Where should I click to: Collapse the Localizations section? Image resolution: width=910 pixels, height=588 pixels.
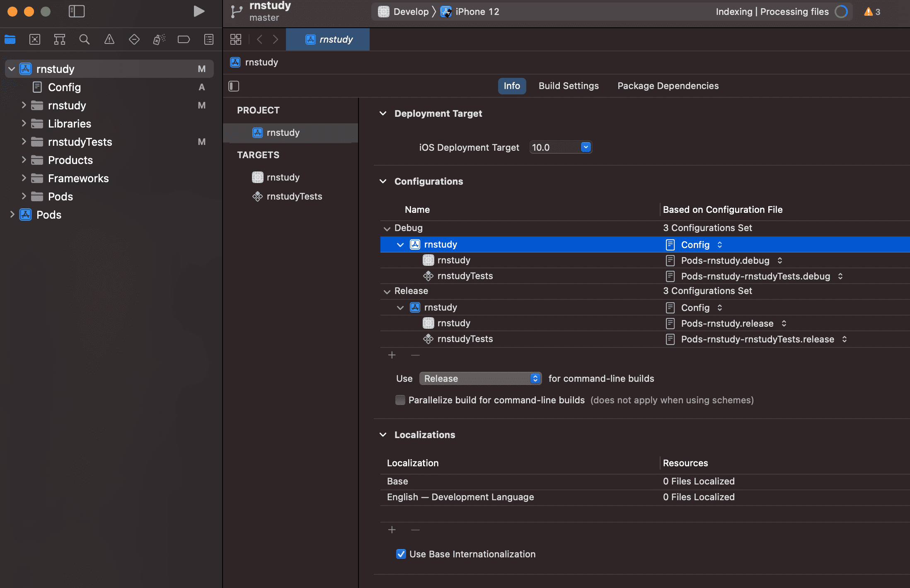click(x=383, y=435)
